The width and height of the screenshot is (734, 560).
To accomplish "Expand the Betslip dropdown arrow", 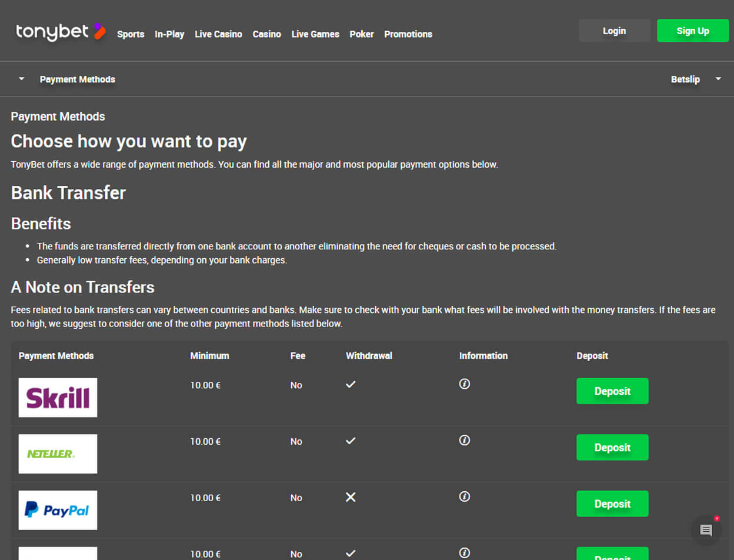I will tap(718, 79).
